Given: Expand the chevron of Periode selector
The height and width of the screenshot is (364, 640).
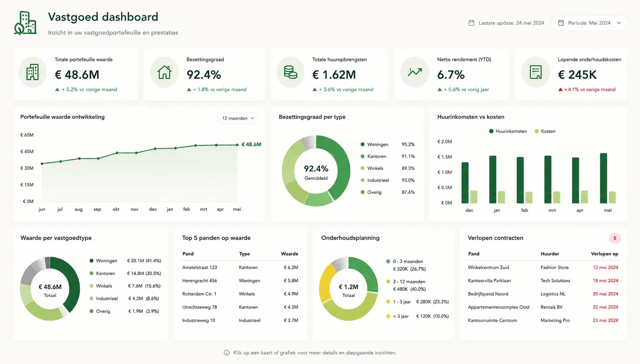Looking at the screenshot, I should (x=619, y=23).
